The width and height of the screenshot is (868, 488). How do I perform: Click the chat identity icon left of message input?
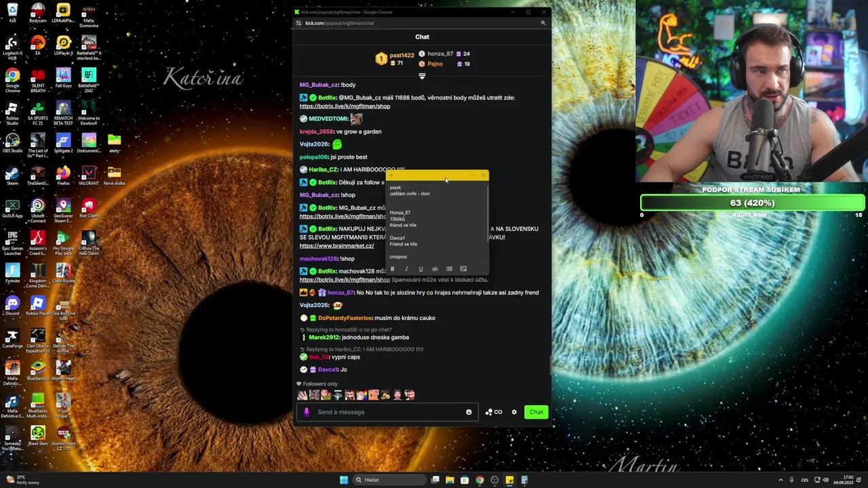307,412
